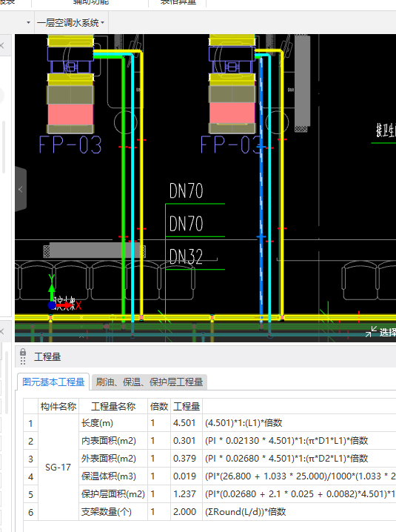Select the 保护层面积(m2) row
Screen dimensions: 396x532
209,494
